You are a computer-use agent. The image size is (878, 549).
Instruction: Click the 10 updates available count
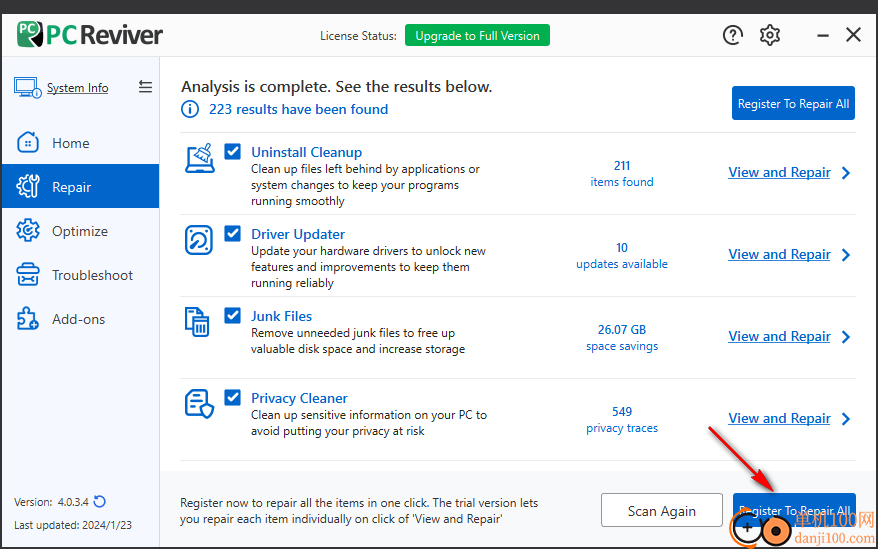click(622, 255)
